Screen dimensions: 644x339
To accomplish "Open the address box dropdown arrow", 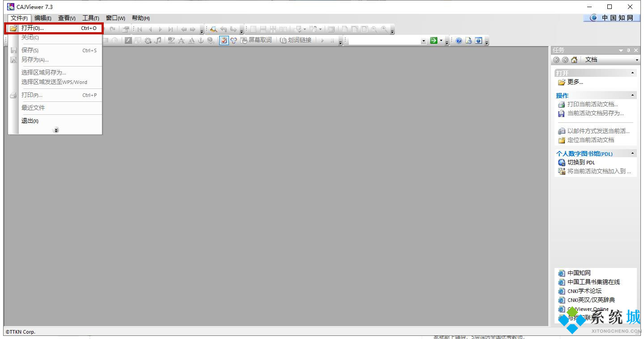I will coord(424,41).
